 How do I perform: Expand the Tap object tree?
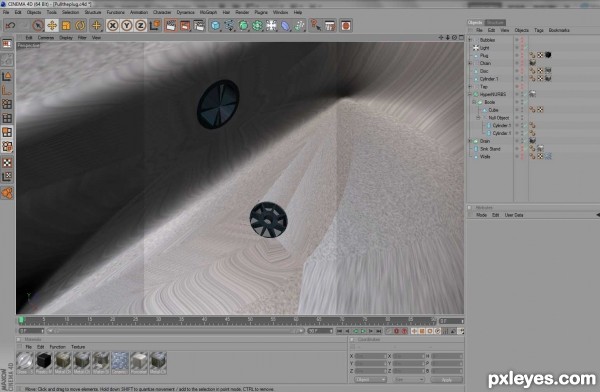click(471, 87)
